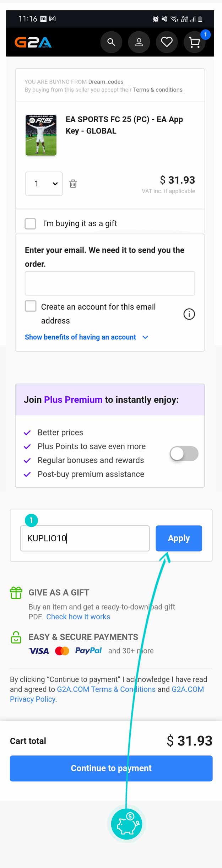Click the info icon beside account creation
This screenshot has height=868, width=222.
(x=189, y=314)
